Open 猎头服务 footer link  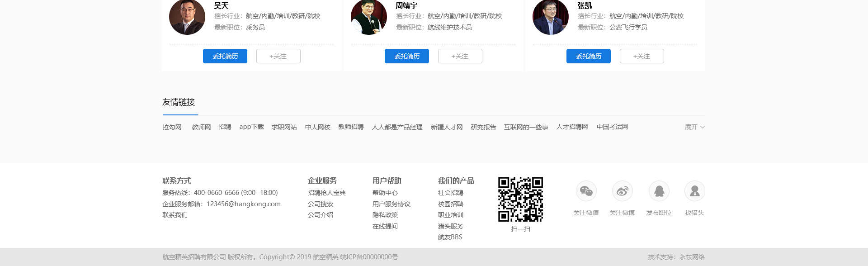tap(451, 226)
